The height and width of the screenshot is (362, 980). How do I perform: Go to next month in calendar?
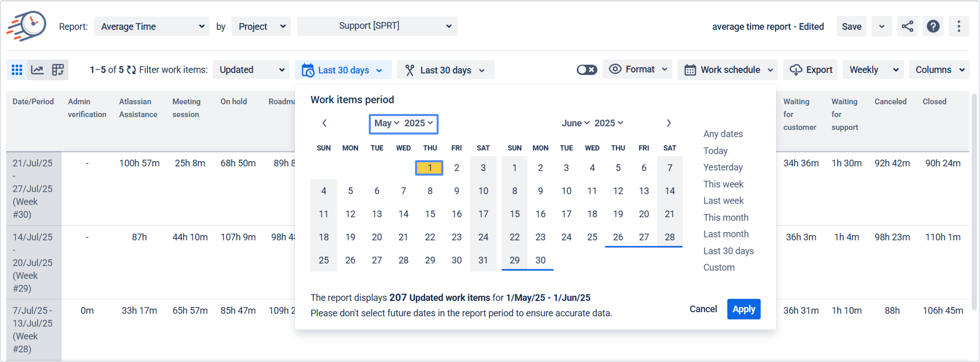(668, 123)
